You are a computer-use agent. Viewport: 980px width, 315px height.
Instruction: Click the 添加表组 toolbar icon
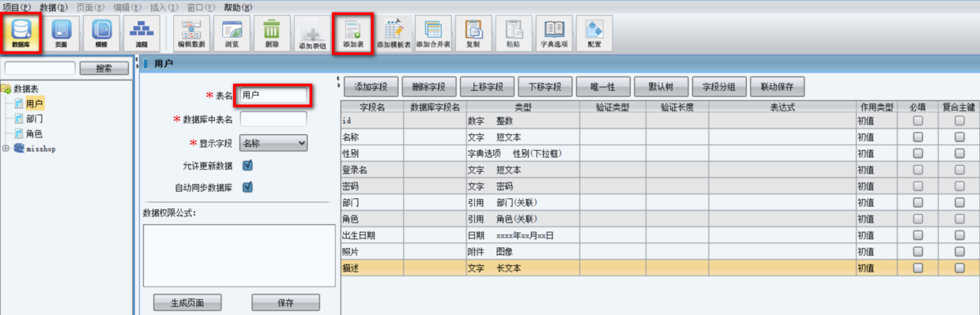[312, 33]
